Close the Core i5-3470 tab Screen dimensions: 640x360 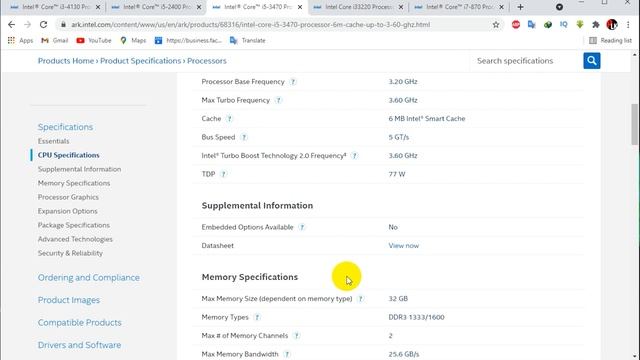point(300,7)
